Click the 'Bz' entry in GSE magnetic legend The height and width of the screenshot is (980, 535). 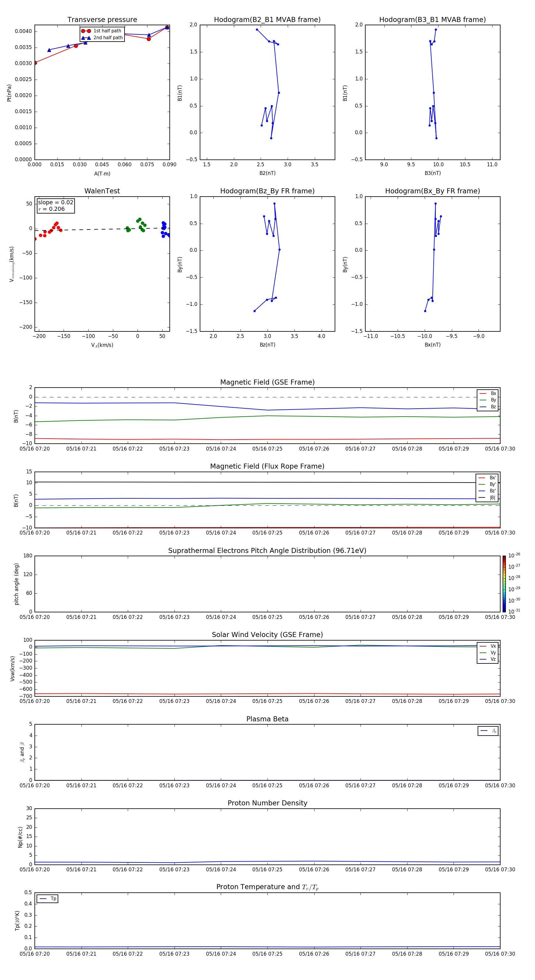(488, 407)
